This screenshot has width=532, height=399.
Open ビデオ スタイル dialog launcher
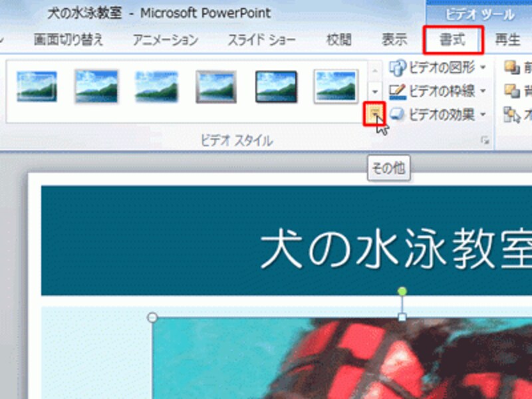(x=485, y=140)
